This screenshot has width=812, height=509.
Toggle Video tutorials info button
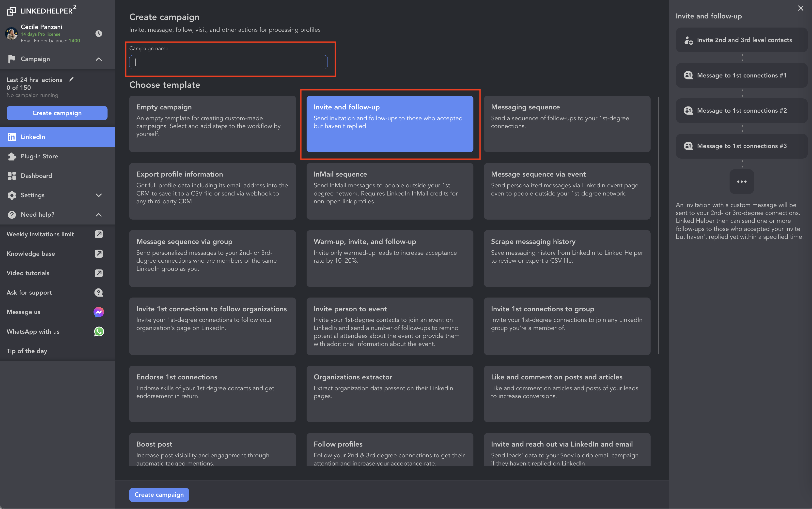(99, 273)
